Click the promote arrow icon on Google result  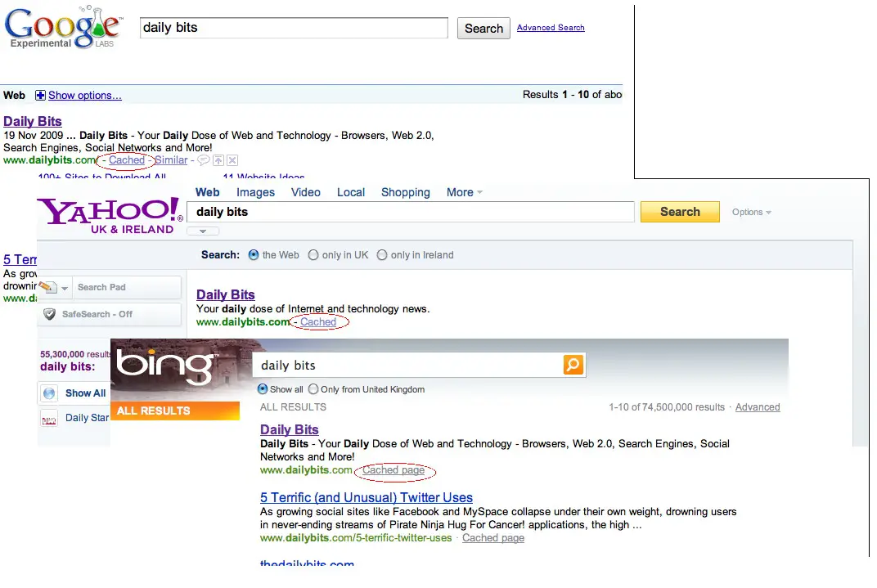pyautogui.click(x=218, y=160)
